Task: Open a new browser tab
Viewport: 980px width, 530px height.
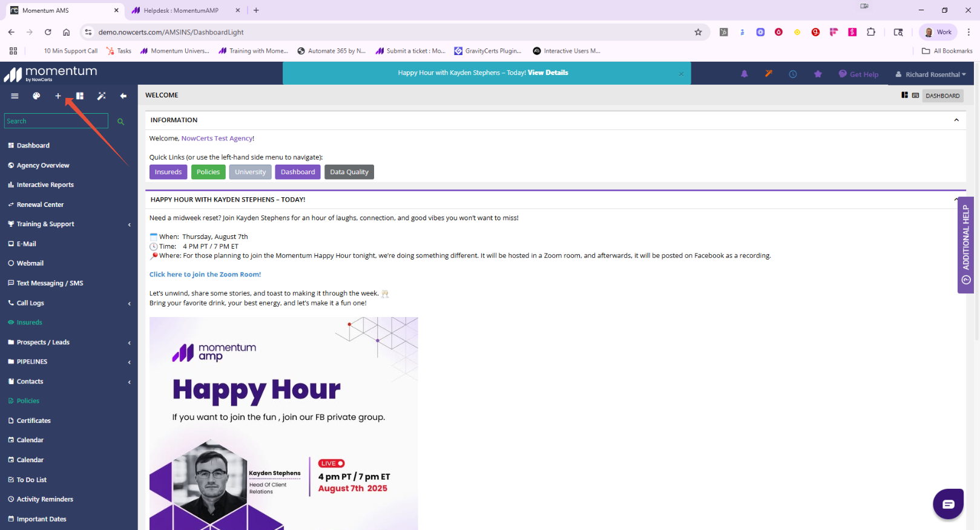Action: (256, 10)
